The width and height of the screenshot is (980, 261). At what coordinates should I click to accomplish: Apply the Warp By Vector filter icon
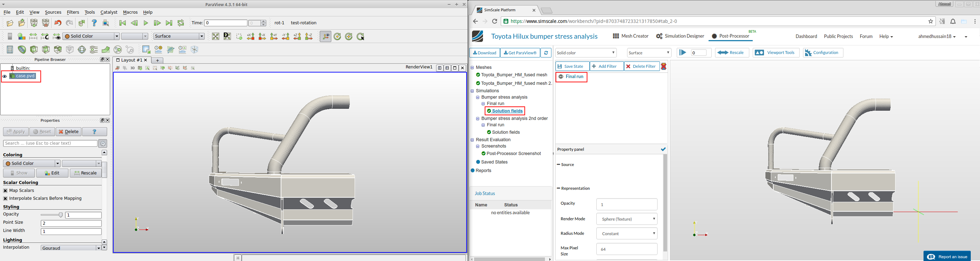[106, 50]
